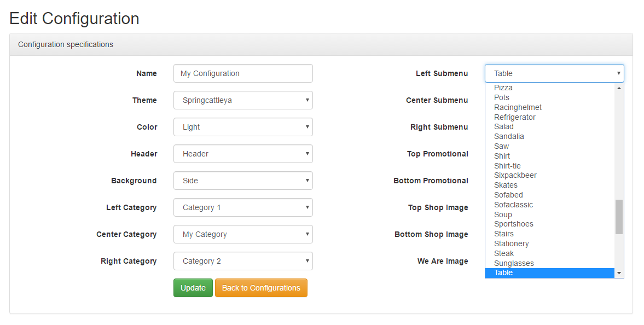
Task: Click Back to Configurations button
Action: click(261, 288)
